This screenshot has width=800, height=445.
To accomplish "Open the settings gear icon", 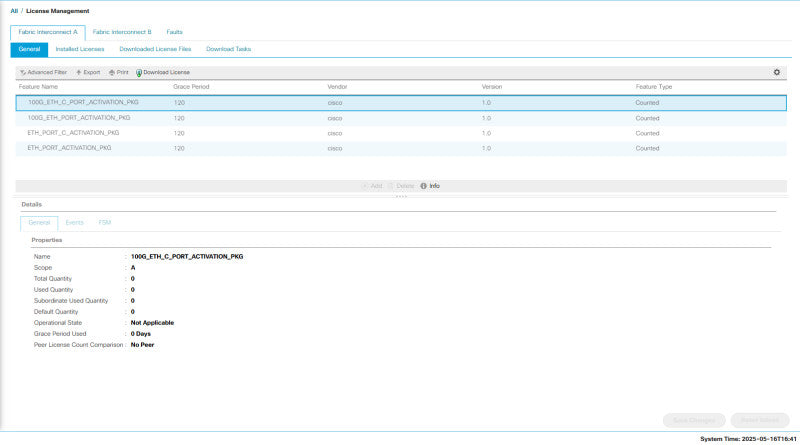I will coord(777,72).
